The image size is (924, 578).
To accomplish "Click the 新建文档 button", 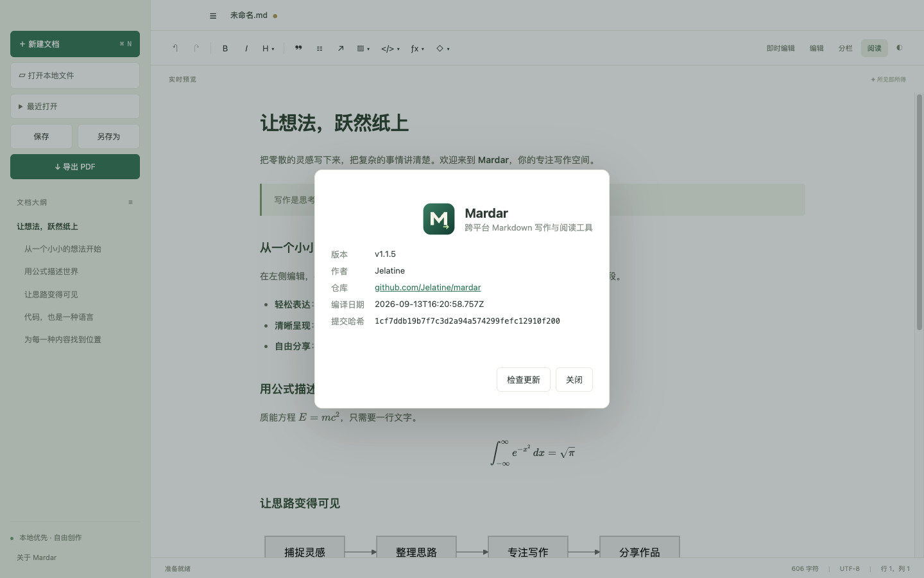I will pyautogui.click(x=75, y=44).
